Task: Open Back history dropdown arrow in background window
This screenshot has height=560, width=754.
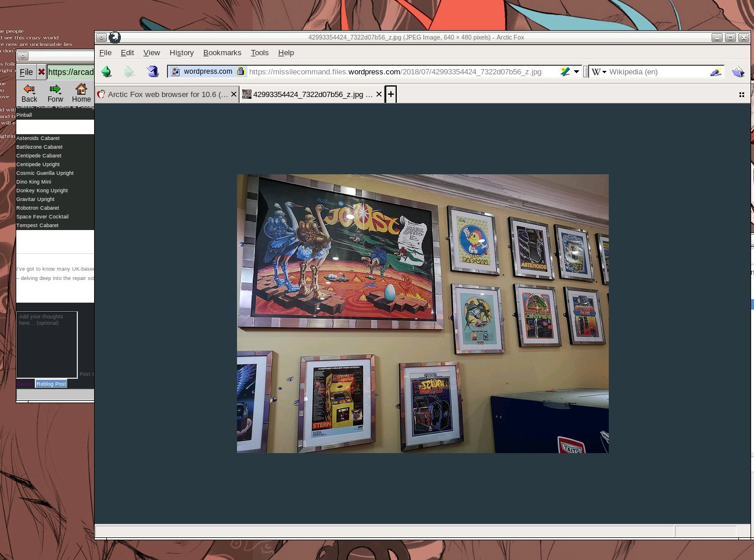Action: click(34, 93)
